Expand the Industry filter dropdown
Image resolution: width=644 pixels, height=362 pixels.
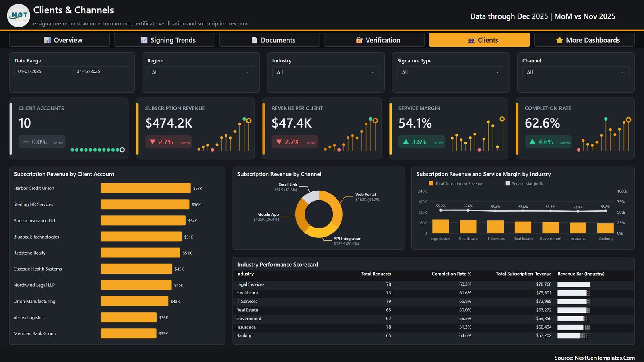point(326,72)
